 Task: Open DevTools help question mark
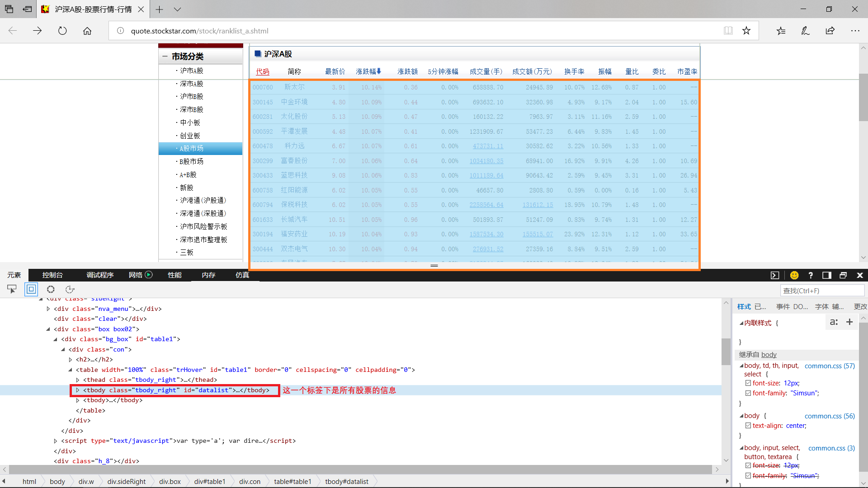point(811,275)
